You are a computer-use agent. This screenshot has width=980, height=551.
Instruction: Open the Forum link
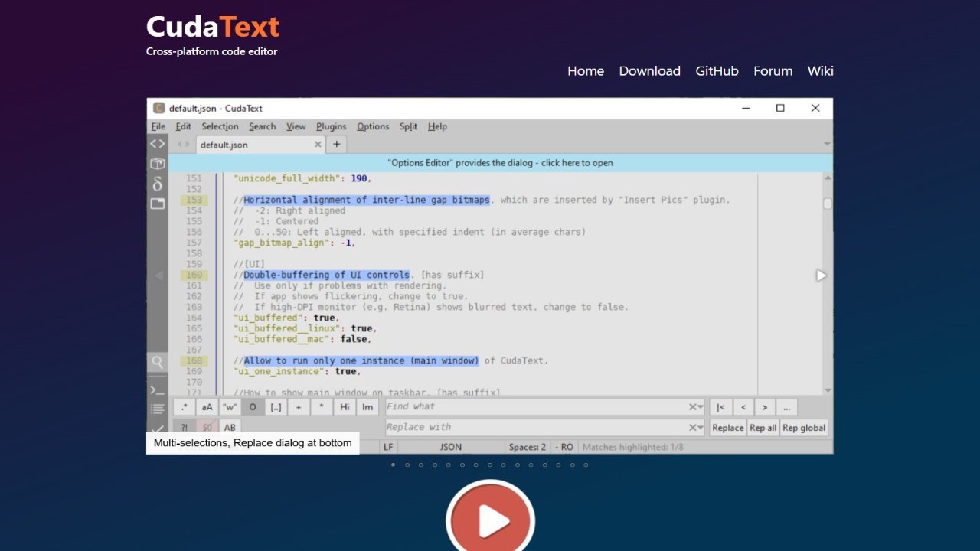773,71
